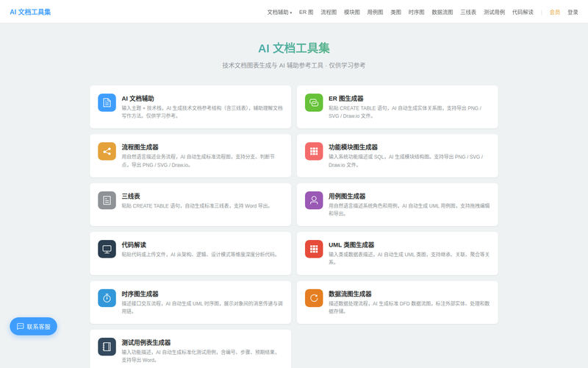588x368 pixels.
Task: Click the red grid icon of 功能模块图生成器
Action: point(314,152)
